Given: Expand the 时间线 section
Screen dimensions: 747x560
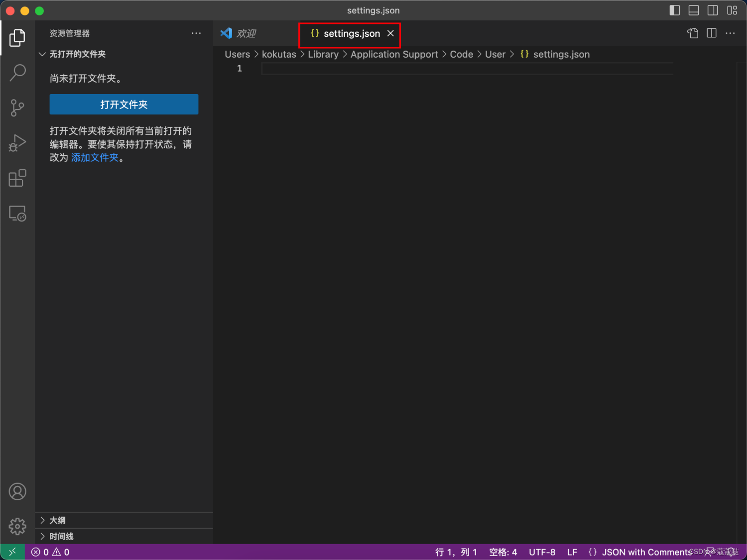Looking at the screenshot, I should tap(124, 536).
